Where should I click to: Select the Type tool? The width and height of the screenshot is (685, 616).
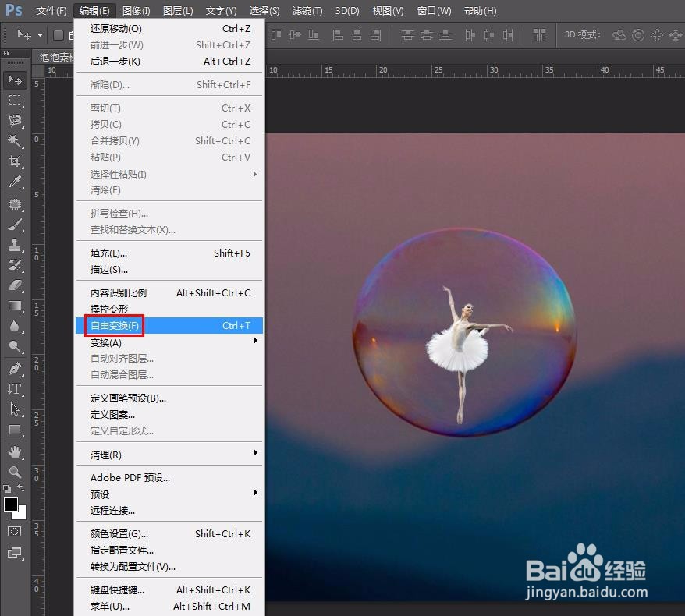pyautogui.click(x=15, y=389)
